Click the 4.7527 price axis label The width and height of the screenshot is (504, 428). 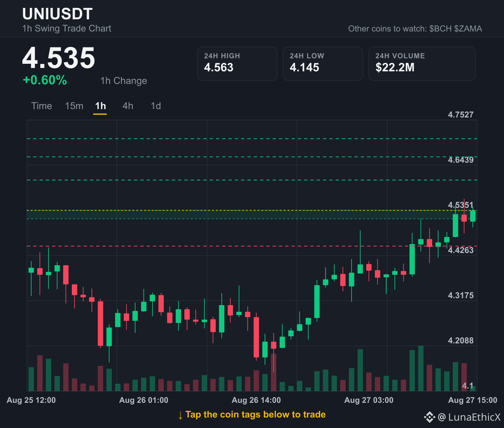point(461,115)
